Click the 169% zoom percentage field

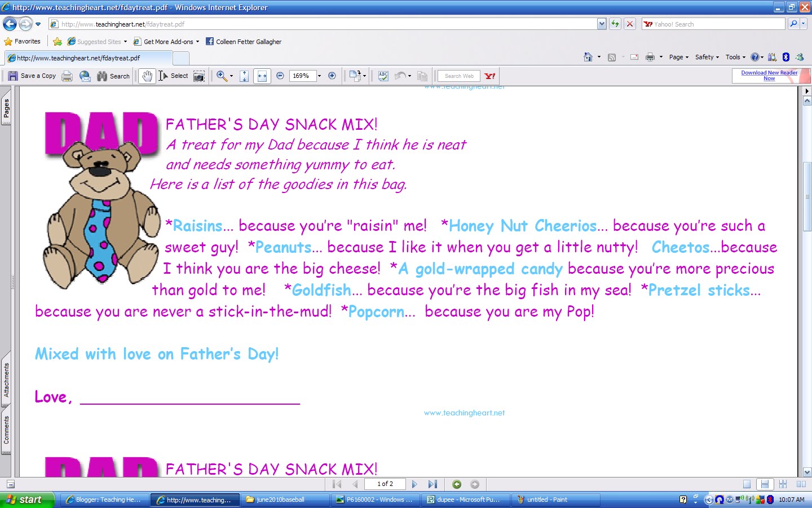(x=302, y=76)
